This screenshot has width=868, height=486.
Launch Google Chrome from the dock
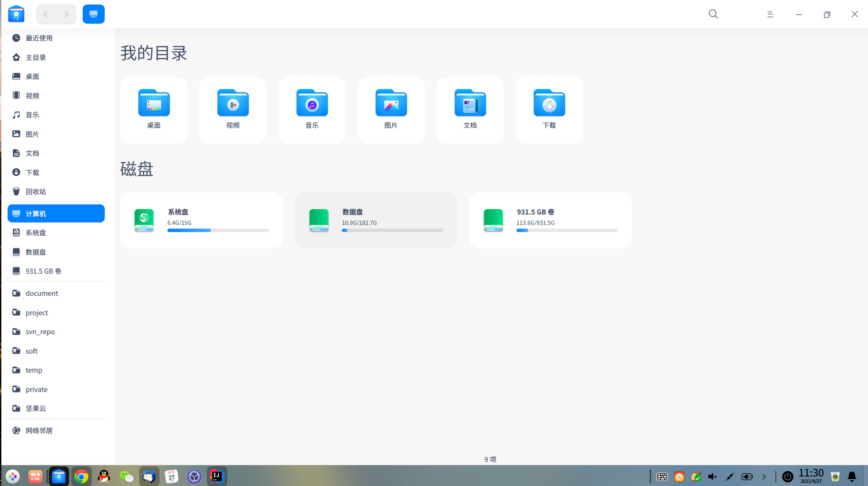click(x=81, y=477)
